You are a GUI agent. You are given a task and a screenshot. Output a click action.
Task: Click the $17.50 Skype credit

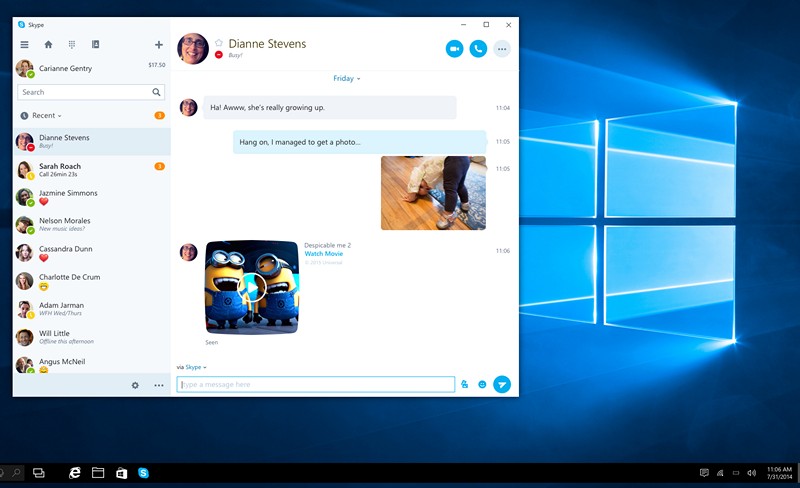click(157, 65)
